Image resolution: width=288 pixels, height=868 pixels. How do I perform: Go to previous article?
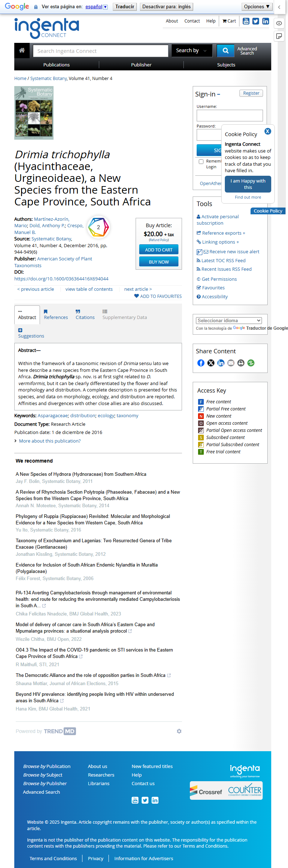(x=36, y=289)
